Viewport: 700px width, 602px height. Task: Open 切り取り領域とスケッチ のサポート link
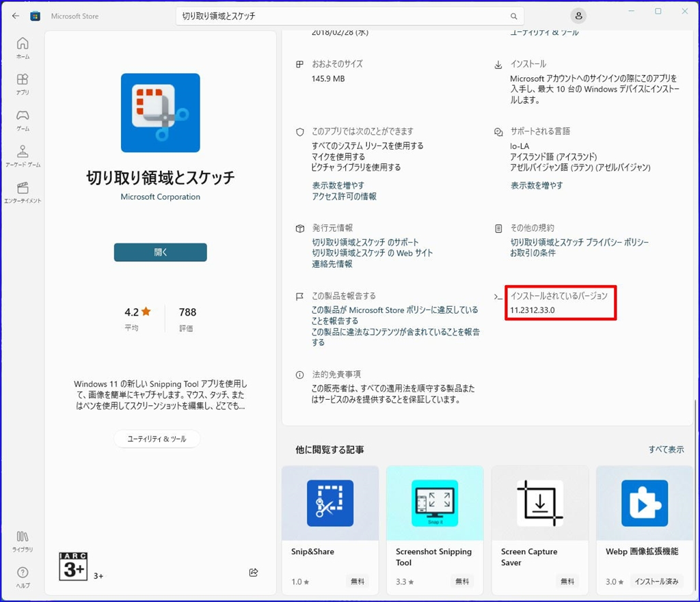coord(365,242)
